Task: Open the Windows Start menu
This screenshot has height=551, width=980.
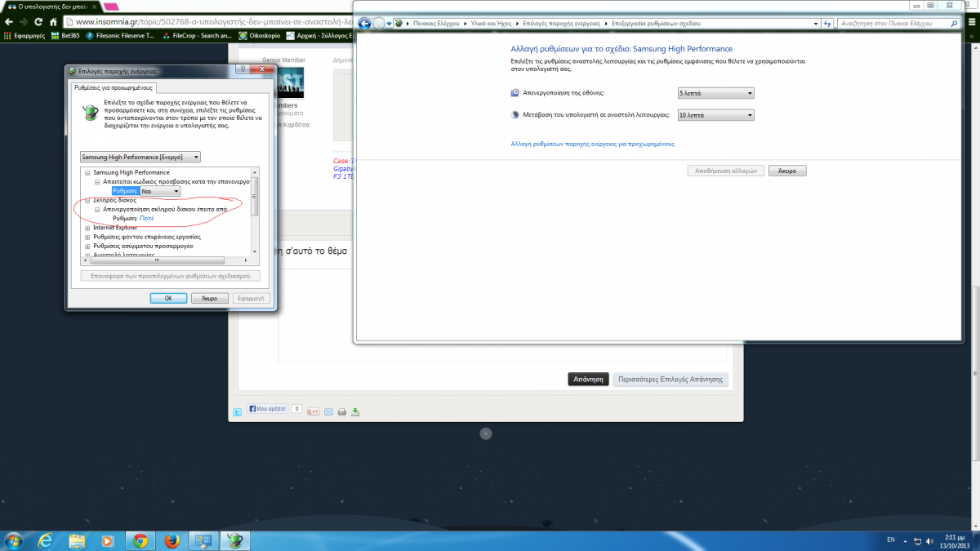Action: point(14,540)
